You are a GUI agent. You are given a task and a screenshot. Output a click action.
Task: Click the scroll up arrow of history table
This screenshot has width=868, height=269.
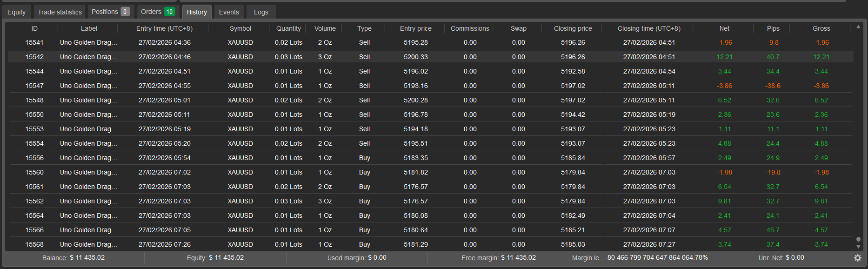[858, 27]
